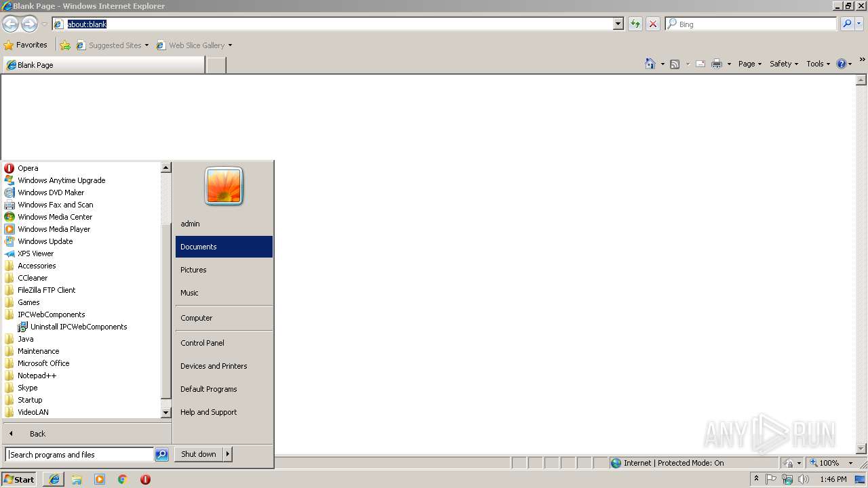Click the volume speaker tray icon

[x=804, y=479]
